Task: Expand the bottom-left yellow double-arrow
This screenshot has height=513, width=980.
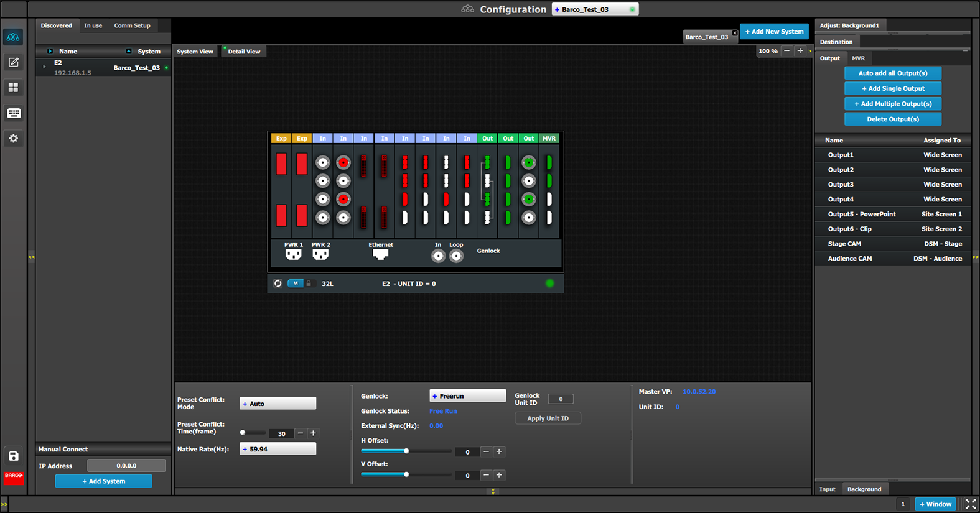Action: coord(4,504)
